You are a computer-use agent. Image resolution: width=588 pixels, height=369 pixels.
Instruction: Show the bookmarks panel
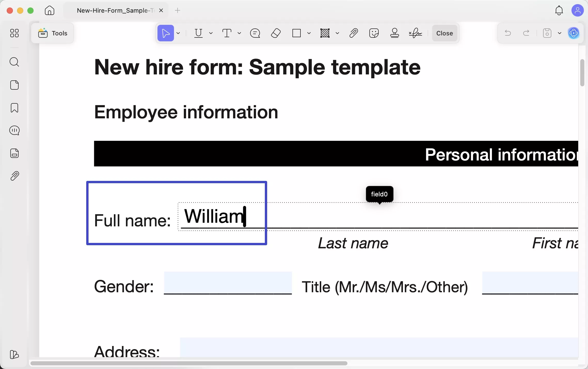tap(14, 108)
